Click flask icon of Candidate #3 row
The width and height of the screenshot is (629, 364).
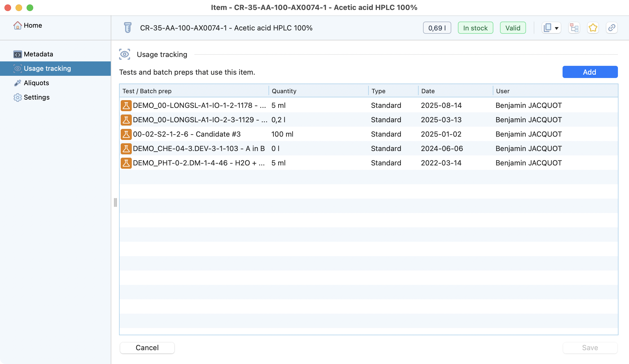tap(126, 134)
